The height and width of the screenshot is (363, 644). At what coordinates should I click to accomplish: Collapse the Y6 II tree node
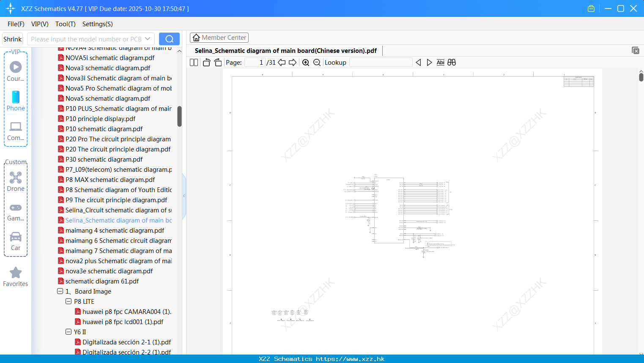coord(69,332)
